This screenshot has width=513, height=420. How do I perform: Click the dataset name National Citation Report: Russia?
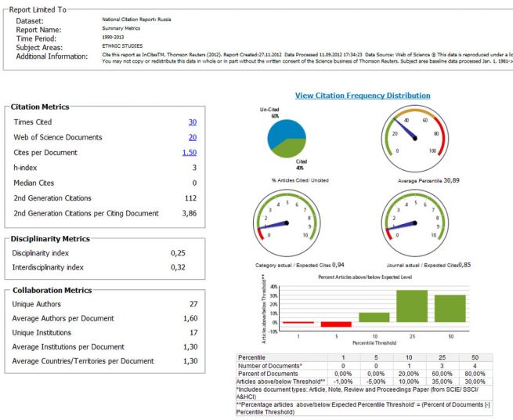136,20
